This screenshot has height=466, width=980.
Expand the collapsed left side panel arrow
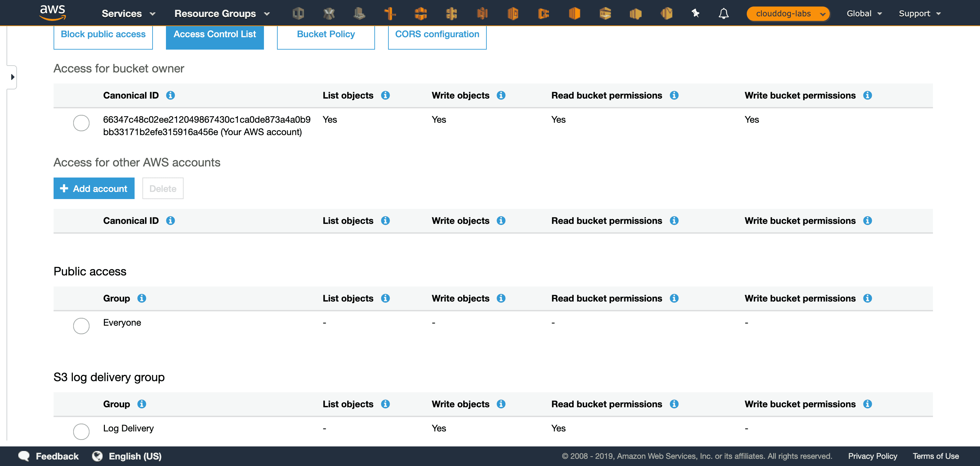click(x=12, y=77)
